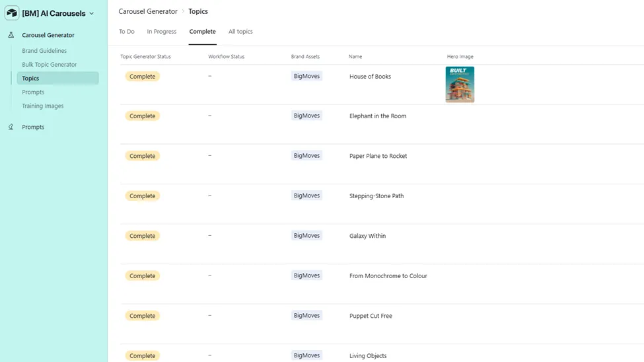Open the House of Books topic
This screenshot has height=362, width=644.
370,77
